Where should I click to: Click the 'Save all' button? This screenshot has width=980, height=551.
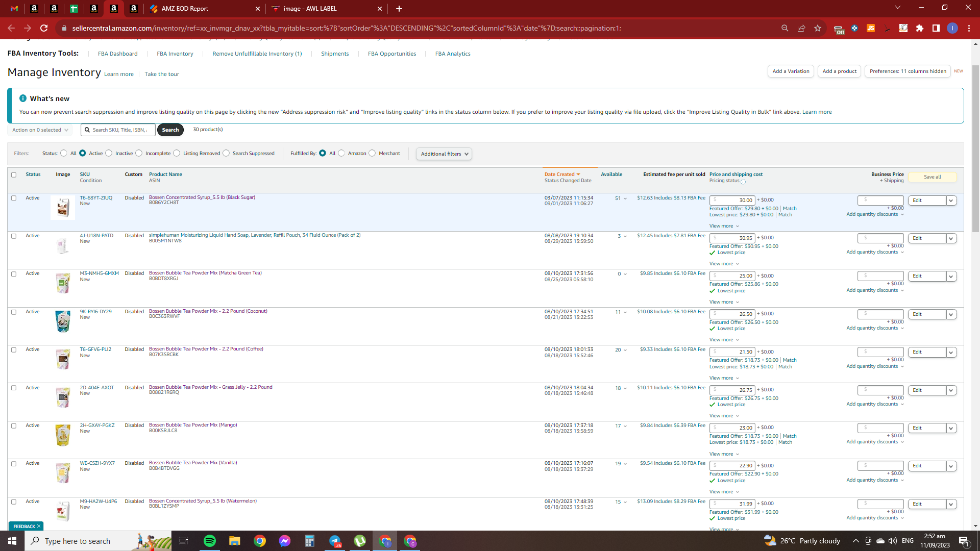[933, 177]
